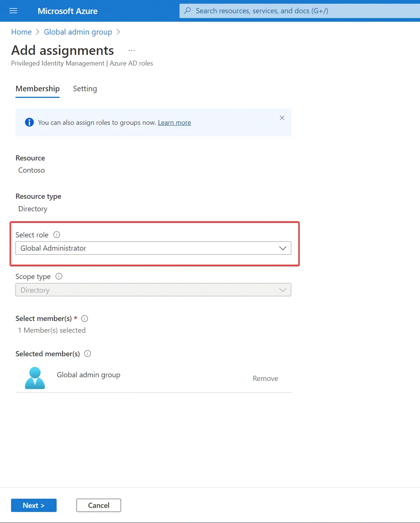The height and width of the screenshot is (523, 420).
Task: Click the Add assignments page title
Action: 63,50
